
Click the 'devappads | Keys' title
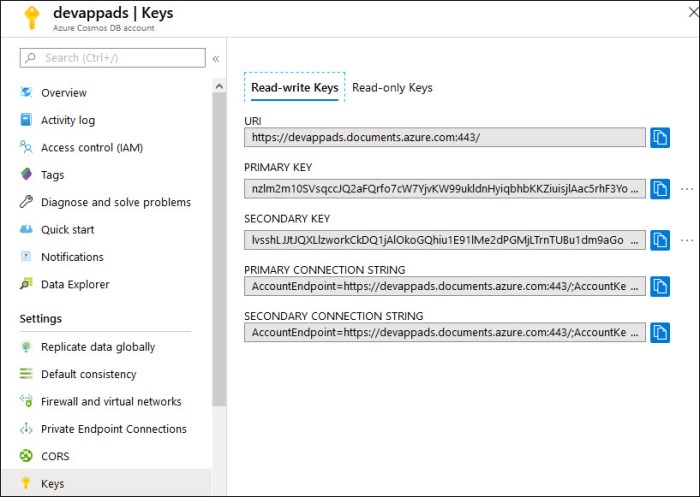pyautogui.click(x=113, y=13)
